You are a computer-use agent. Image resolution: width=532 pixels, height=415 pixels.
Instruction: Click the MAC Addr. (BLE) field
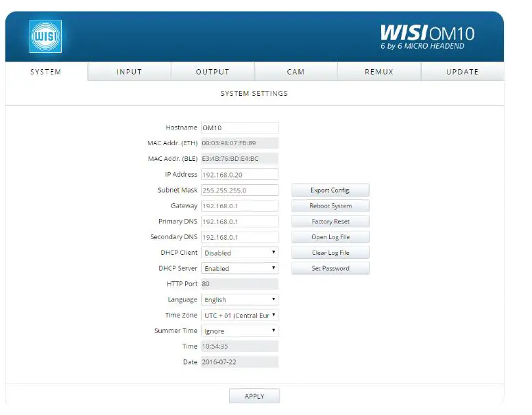[240, 159]
